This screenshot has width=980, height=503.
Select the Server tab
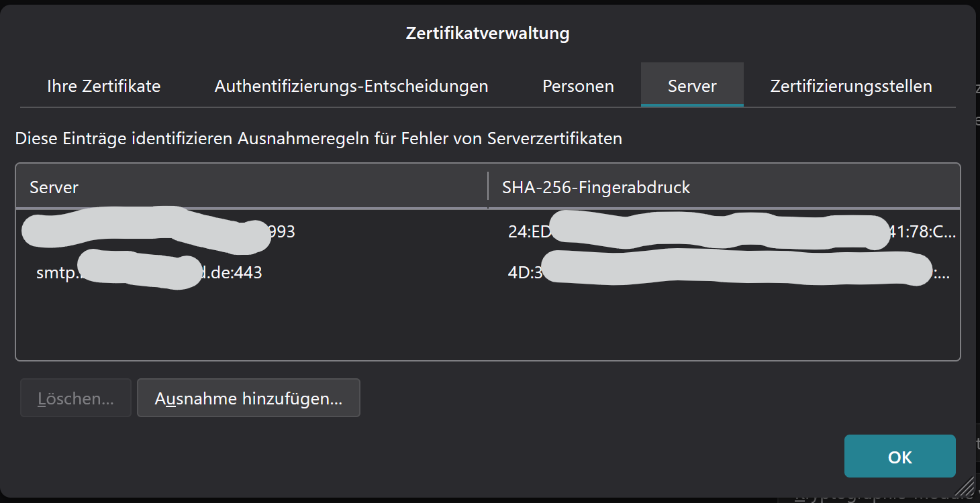[692, 86]
